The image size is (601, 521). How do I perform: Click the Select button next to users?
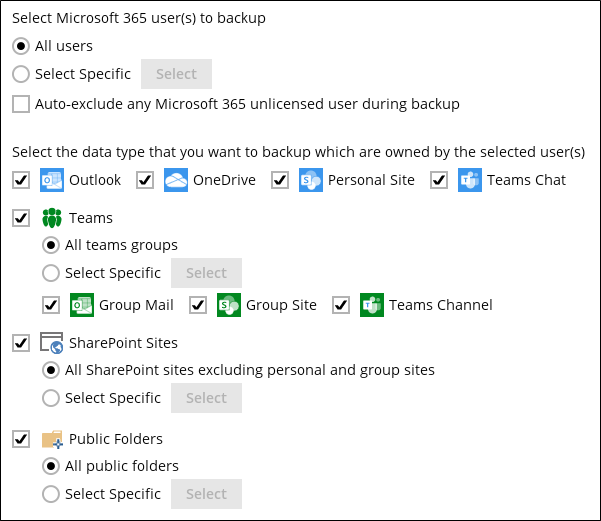pyautogui.click(x=176, y=74)
